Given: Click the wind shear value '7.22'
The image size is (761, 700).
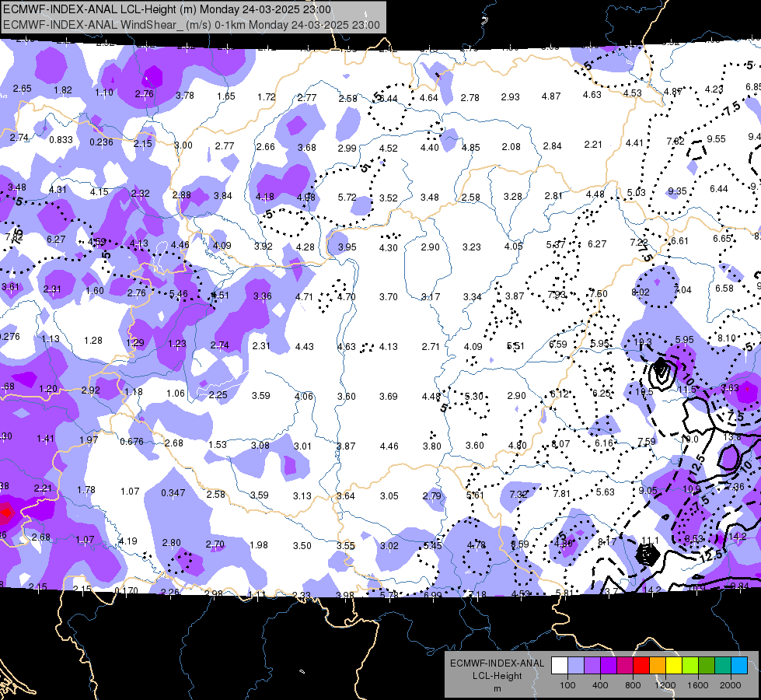Looking at the screenshot, I should (x=639, y=242).
